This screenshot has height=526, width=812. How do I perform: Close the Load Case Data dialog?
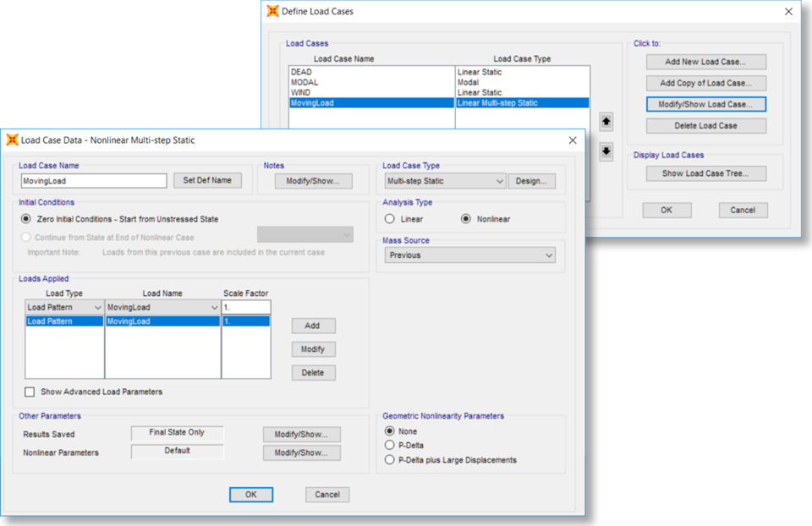[573, 140]
